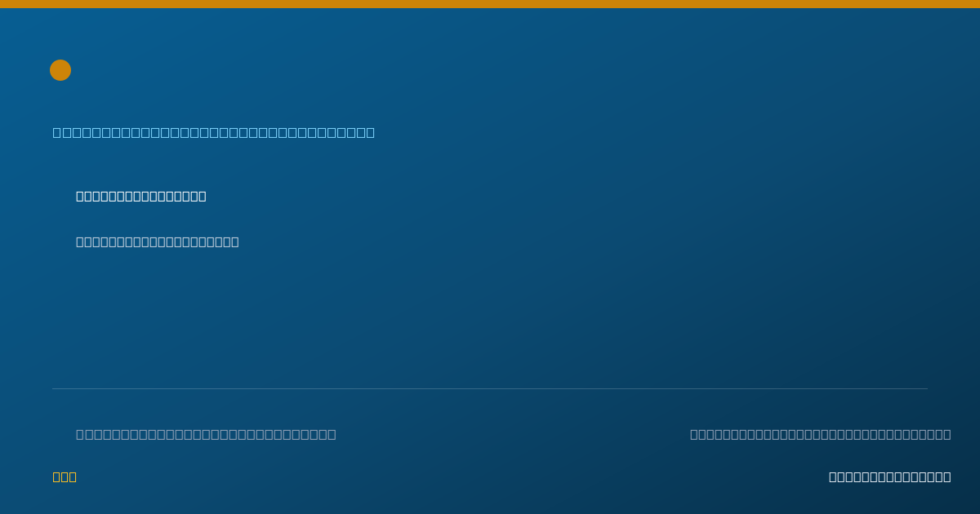Viewport: 980px width, 514px height.
Task: Click the long gray footer text on the right
Action: point(821,434)
